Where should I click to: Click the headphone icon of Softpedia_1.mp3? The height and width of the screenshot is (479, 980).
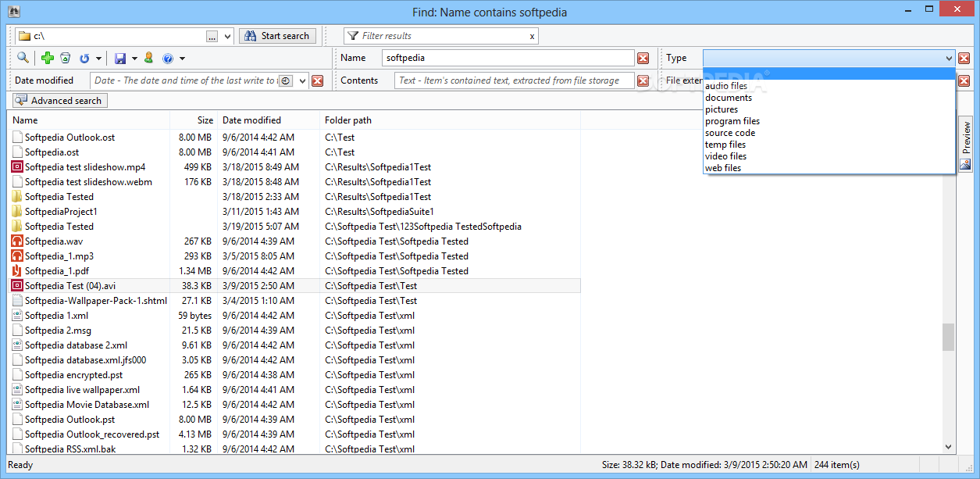[x=17, y=256]
